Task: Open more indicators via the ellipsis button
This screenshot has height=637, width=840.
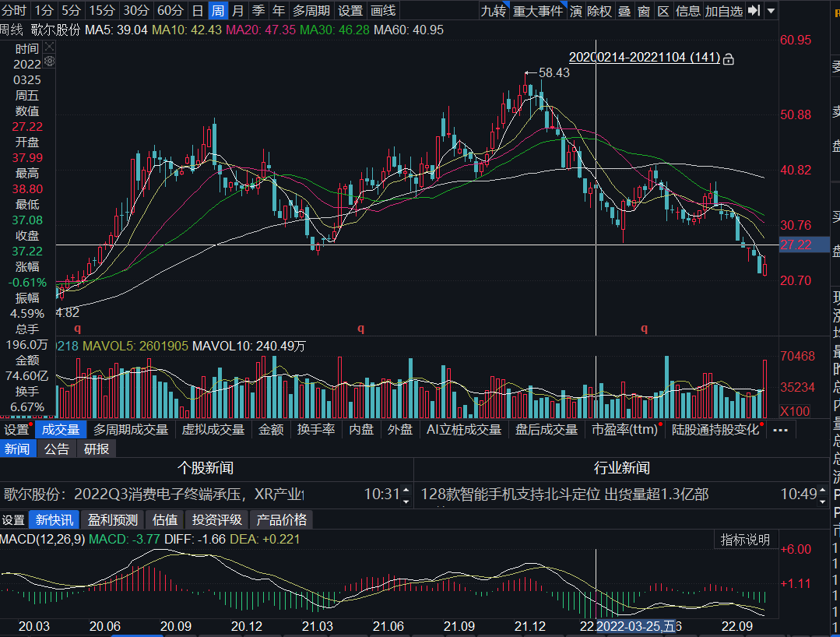Action: (781, 430)
